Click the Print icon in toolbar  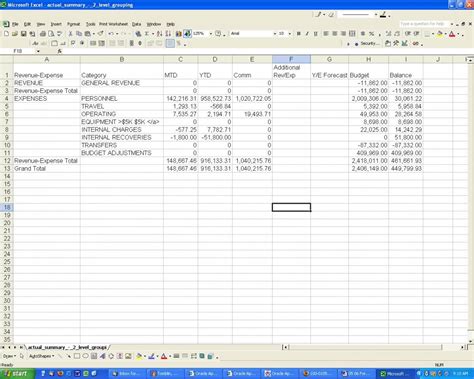pyautogui.click(x=43, y=34)
